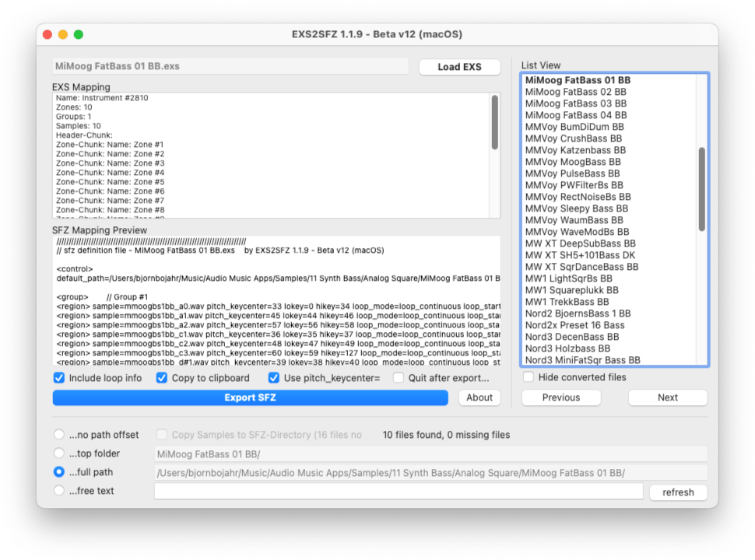The width and height of the screenshot is (755, 560).
Task: Select MiMoog FatBass 02 BB in list
Action: click(x=576, y=92)
